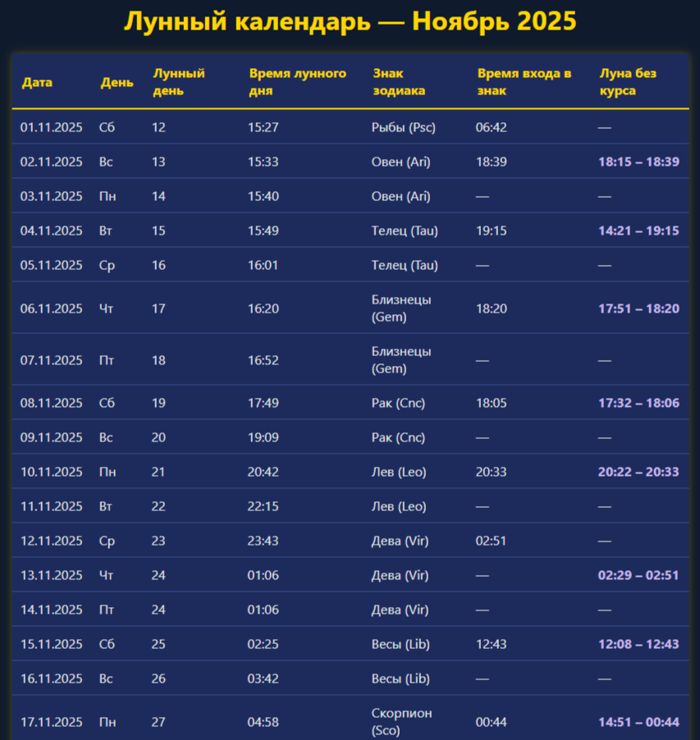Viewport: 700px width, 740px height.
Task: Click the lunar day time 19:09
Action: coord(263,437)
